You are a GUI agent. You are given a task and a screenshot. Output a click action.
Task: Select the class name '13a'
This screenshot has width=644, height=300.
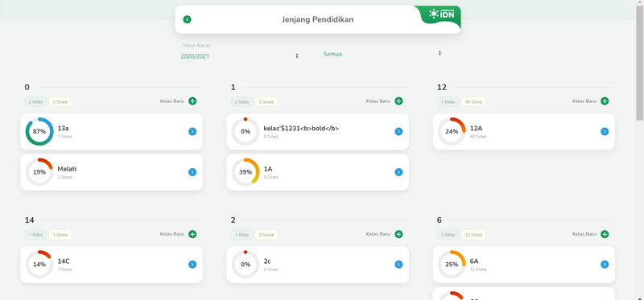(x=64, y=129)
